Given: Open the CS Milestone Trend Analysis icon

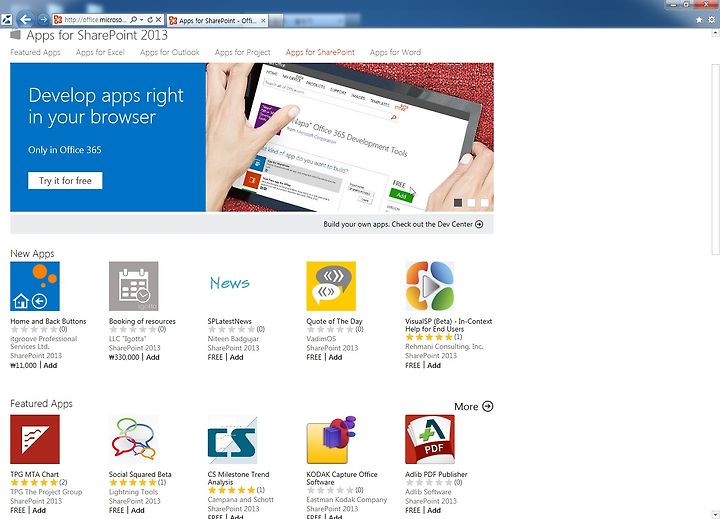Looking at the screenshot, I should click(x=232, y=439).
